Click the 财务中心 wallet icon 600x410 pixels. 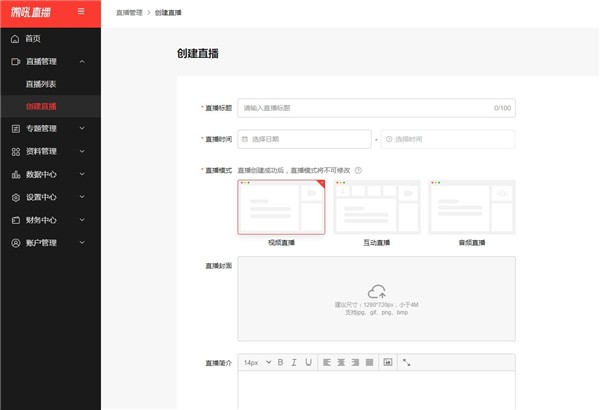click(16, 220)
